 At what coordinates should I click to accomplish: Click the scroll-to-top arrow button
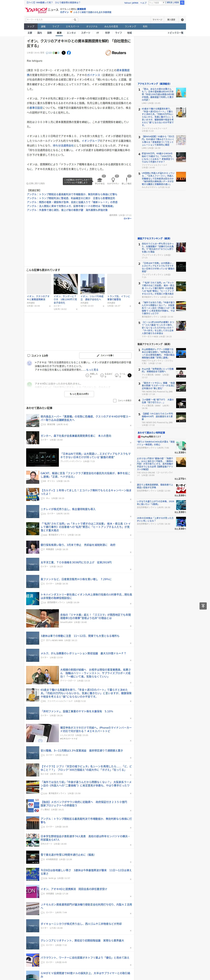tap(203, 606)
